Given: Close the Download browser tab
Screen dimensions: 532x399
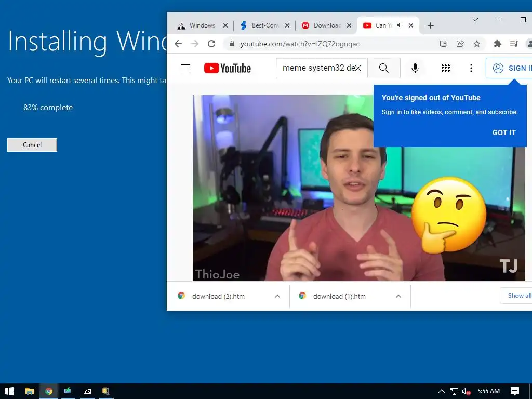Looking at the screenshot, I should 349,25.
